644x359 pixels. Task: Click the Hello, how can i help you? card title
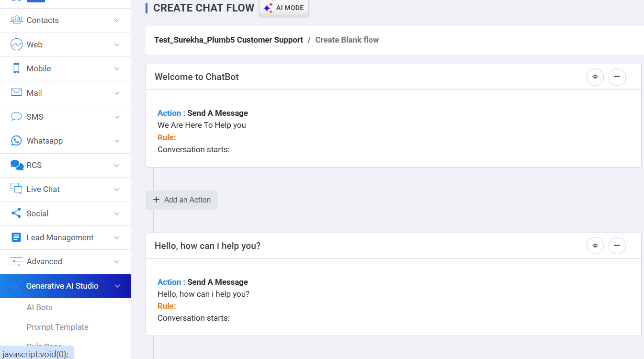pos(207,246)
